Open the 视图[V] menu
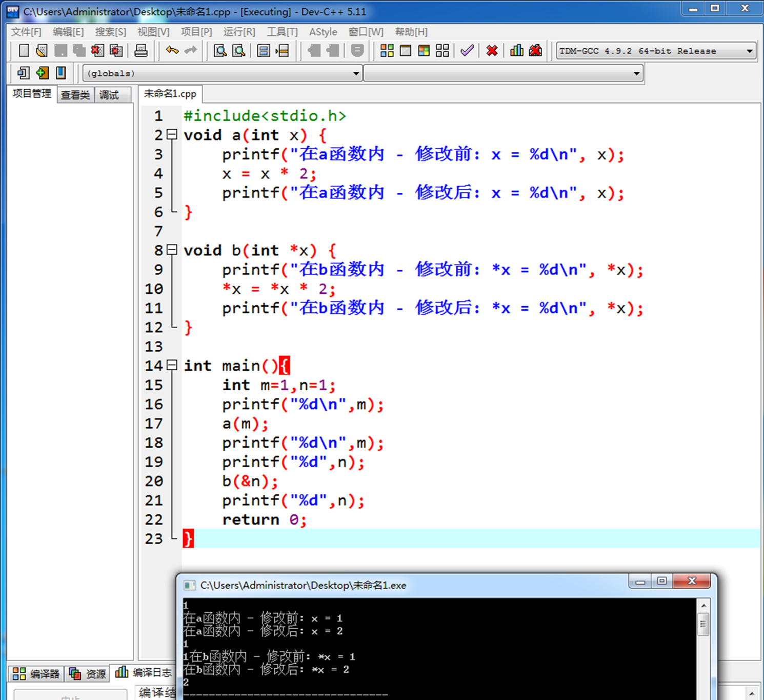This screenshot has height=700, width=764. 153,32
